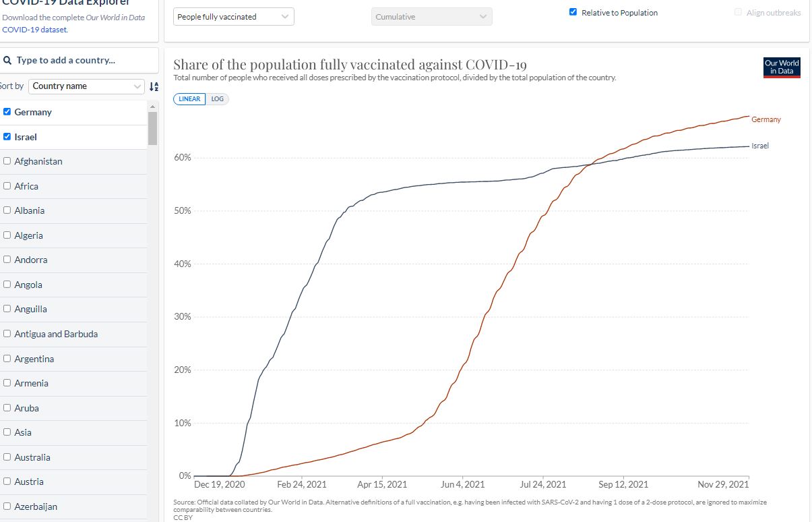Disable Relative to Population checkbox
This screenshot has width=812, height=522.
pyautogui.click(x=573, y=12)
